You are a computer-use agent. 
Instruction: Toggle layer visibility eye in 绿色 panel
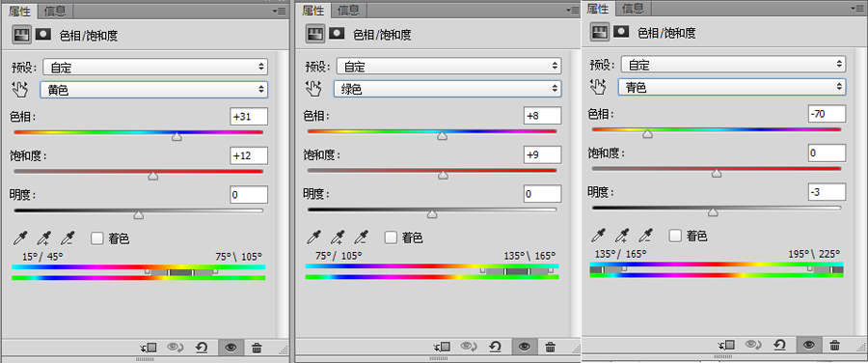[x=525, y=348]
